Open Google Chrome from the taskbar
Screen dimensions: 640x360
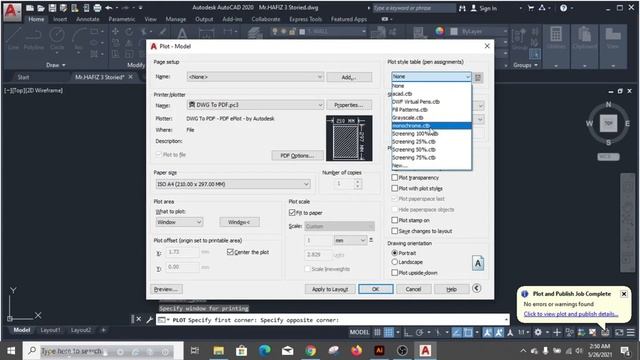tap(311, 350)
